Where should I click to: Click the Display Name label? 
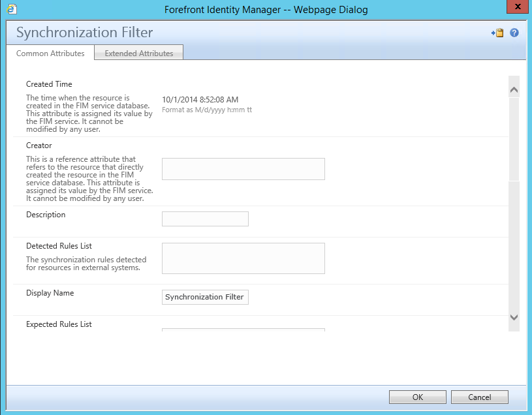coord(50,293)
